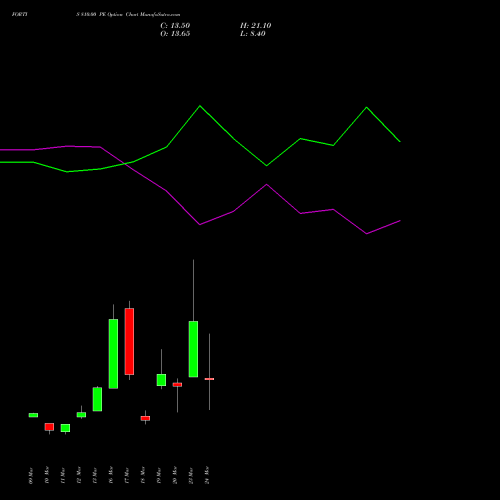
Task: Click the 24 Mar date label
Action: 207,475
